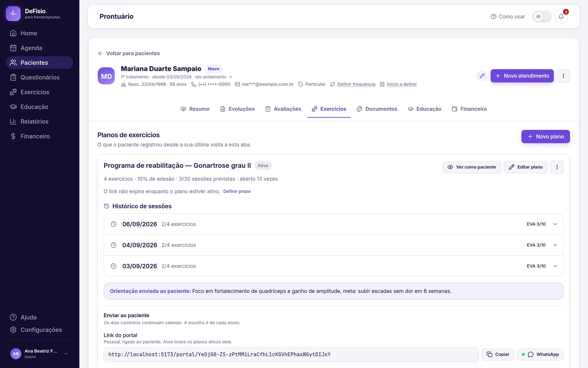Image resolution: width=588 pixels, height=368 pixels.
Task: Open Questionários in the sidebar
Action: pyautogui.click(x=39, y=77)
